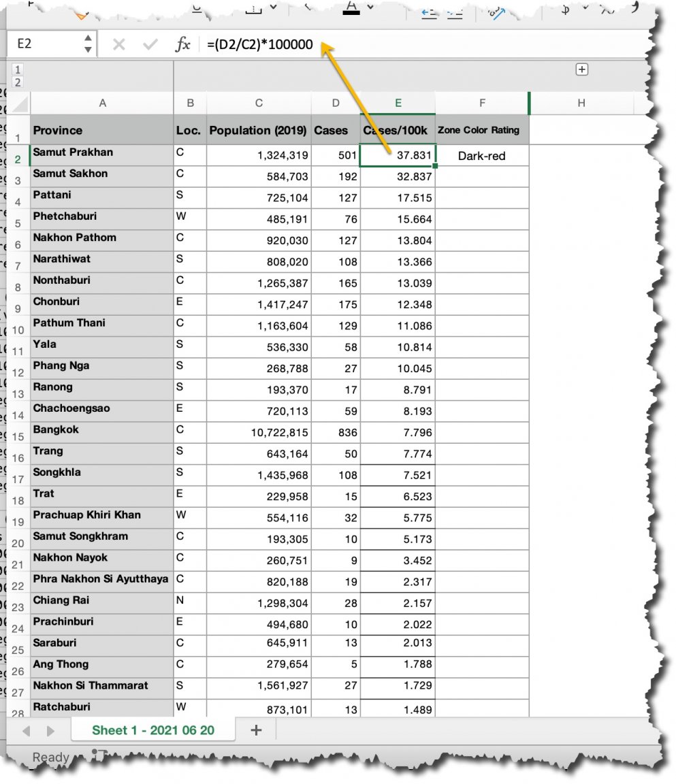Click the Zone Color Rating header cell
Viewport: 676px width, 784px height.
482,130
